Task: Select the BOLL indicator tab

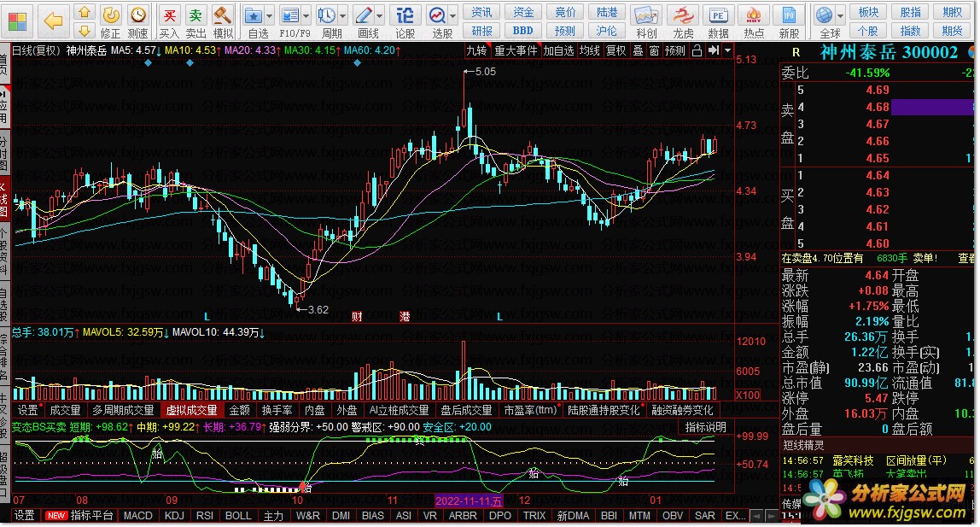Action: [x=238, y=516]
